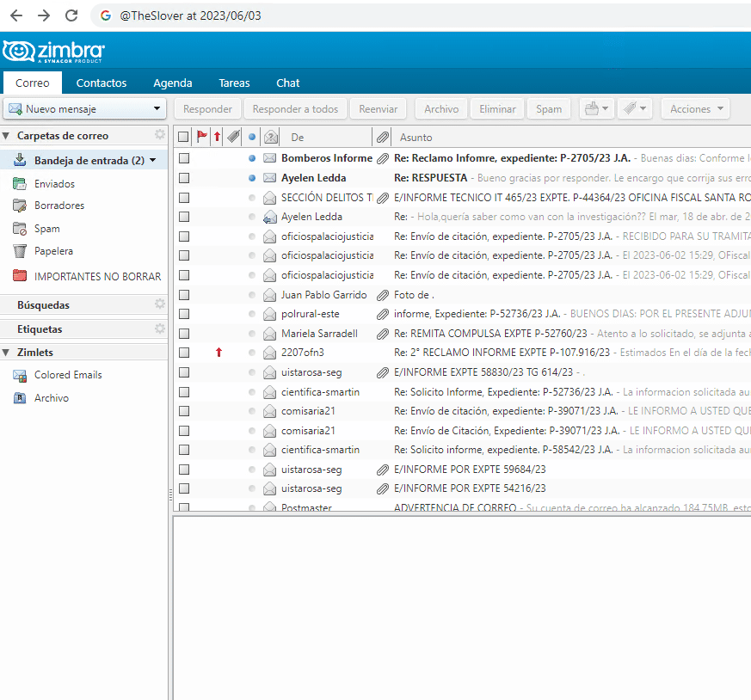Check the select-all messages checkbox
Screen dimensions: 751x700
point(183,137)
